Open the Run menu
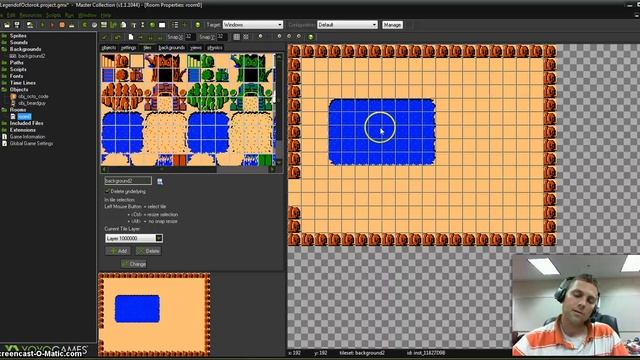This screenshot has height=360, width=640. 69,15
